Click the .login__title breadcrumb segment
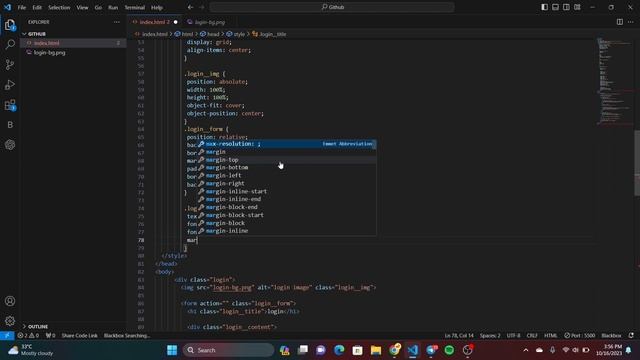640x360 pixels. pos(269,34)
